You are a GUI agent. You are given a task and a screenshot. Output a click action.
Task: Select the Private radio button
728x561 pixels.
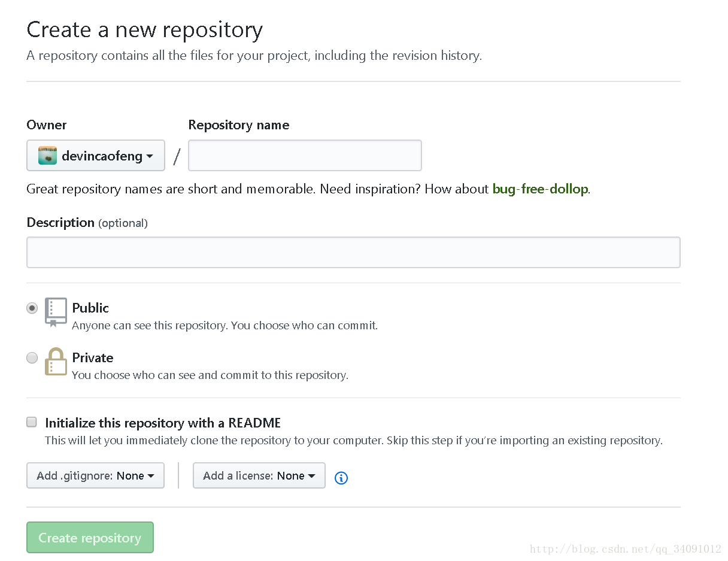point(32,357)
